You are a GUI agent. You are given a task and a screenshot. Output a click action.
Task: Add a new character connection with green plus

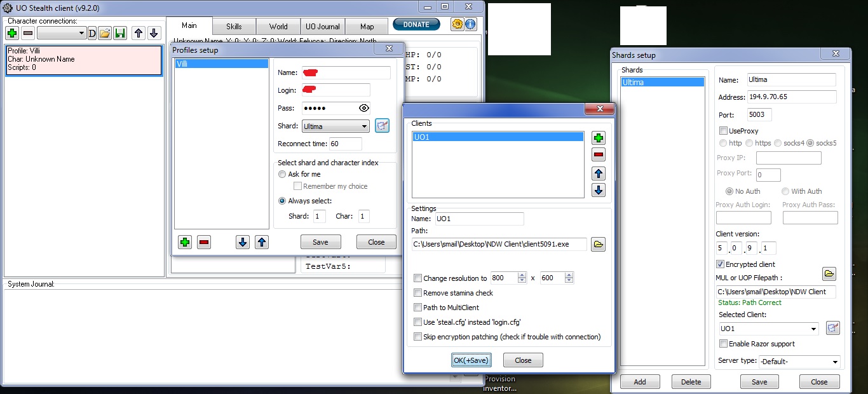pos(12,33)
